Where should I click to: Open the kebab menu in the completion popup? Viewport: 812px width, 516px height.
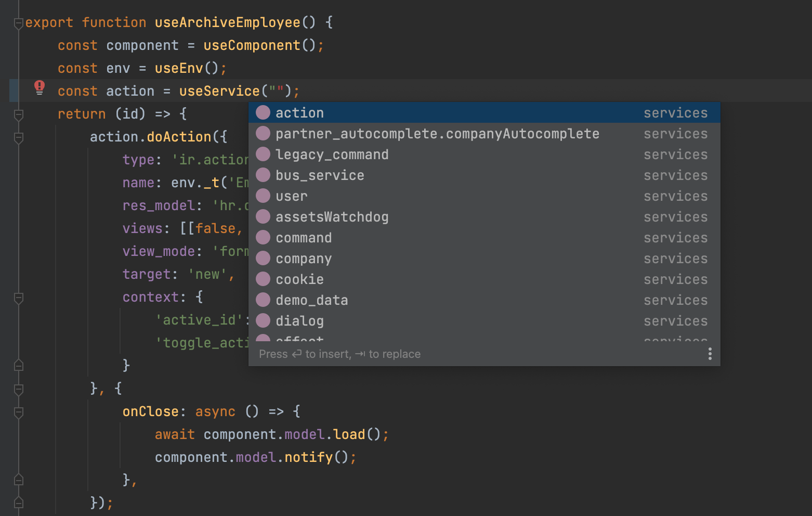710,354
